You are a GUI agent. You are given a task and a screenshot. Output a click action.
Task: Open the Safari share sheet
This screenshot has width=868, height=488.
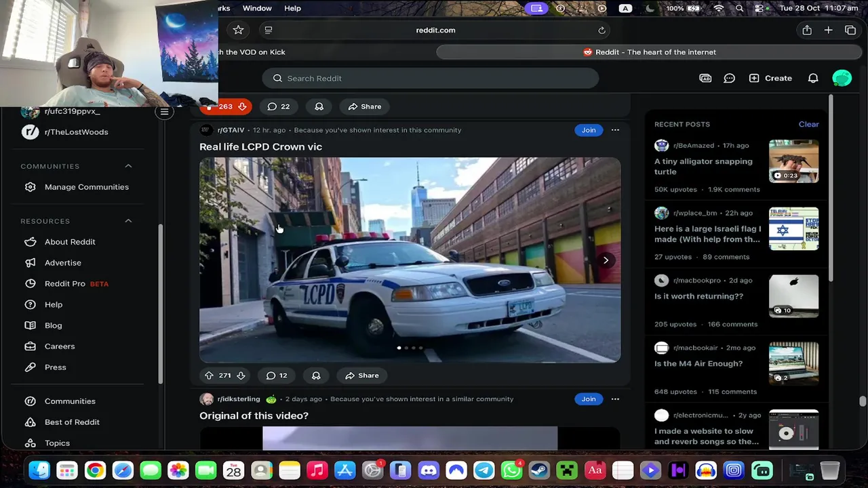coord(806,30)
